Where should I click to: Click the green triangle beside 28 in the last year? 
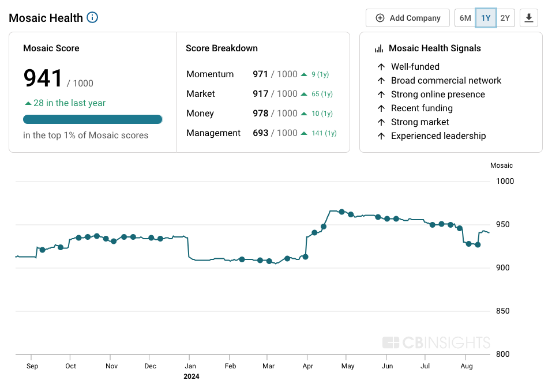(28, 103)
